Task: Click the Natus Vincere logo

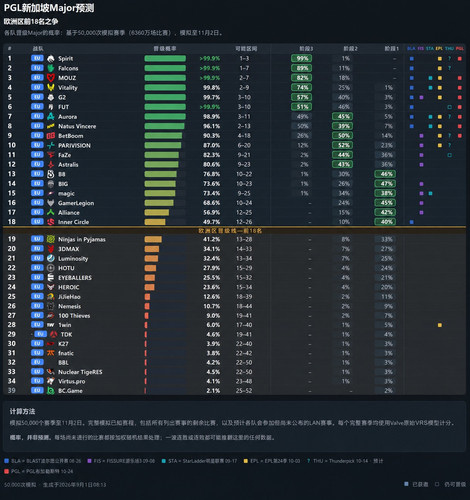Action: pyautogui.click(x=51, y=126)
